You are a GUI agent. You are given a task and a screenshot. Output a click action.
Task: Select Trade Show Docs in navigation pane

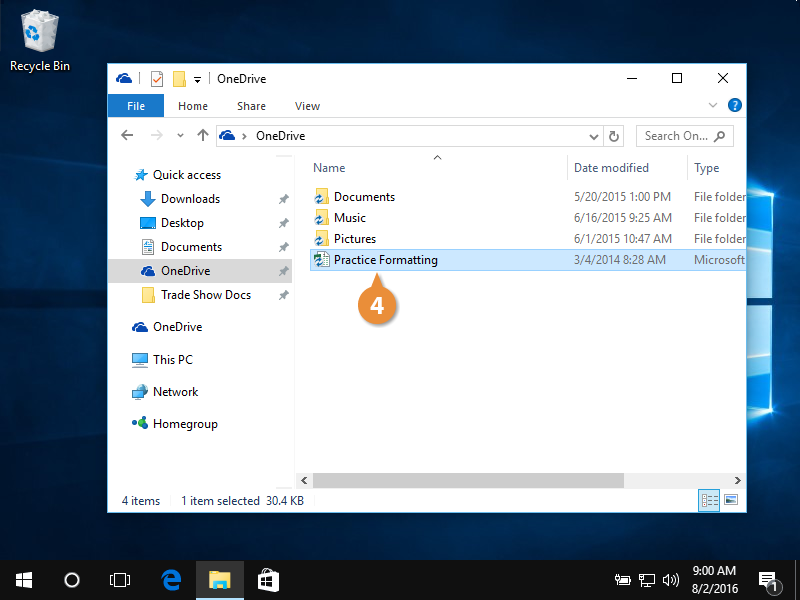[x=205, y=295]
